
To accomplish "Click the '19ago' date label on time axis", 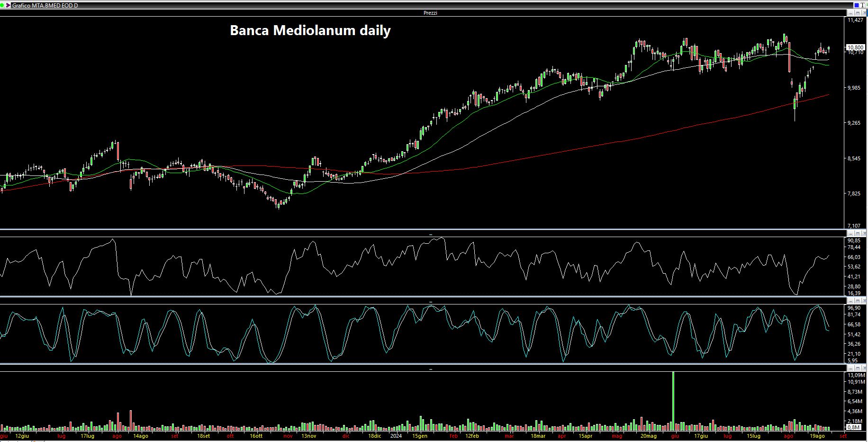I will [817, 436].
